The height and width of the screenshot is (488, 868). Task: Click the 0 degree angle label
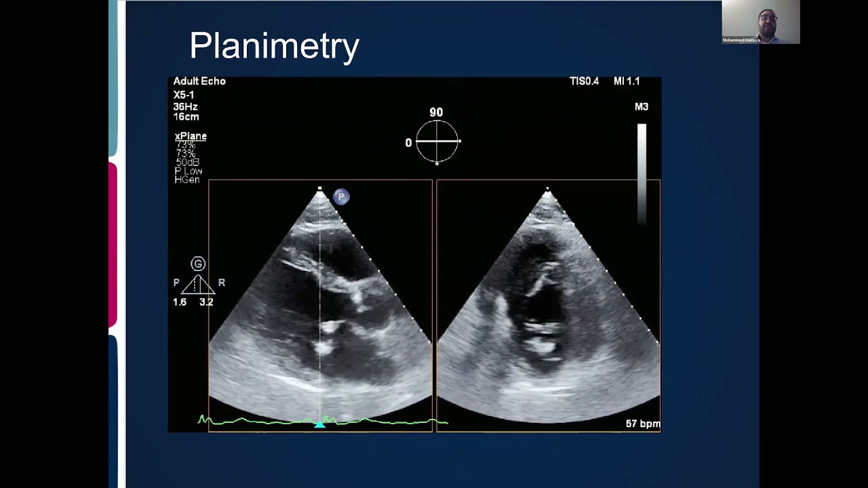coord(408,143)
